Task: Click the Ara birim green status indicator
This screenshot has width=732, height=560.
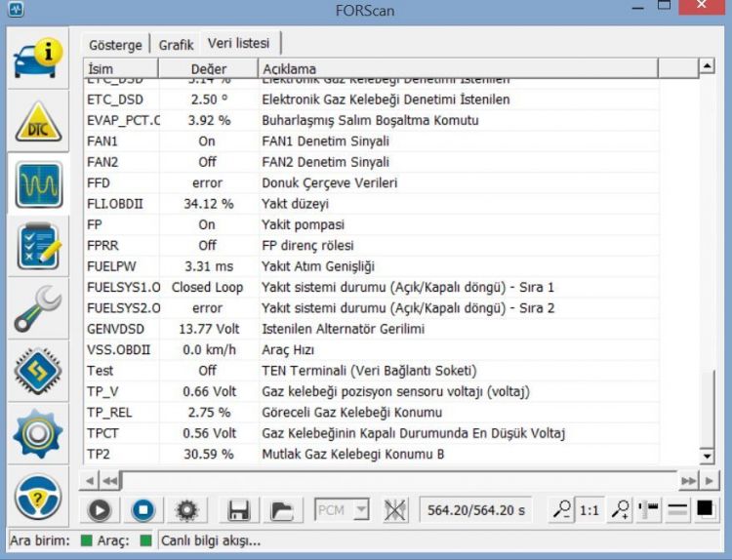Action: 86,540
